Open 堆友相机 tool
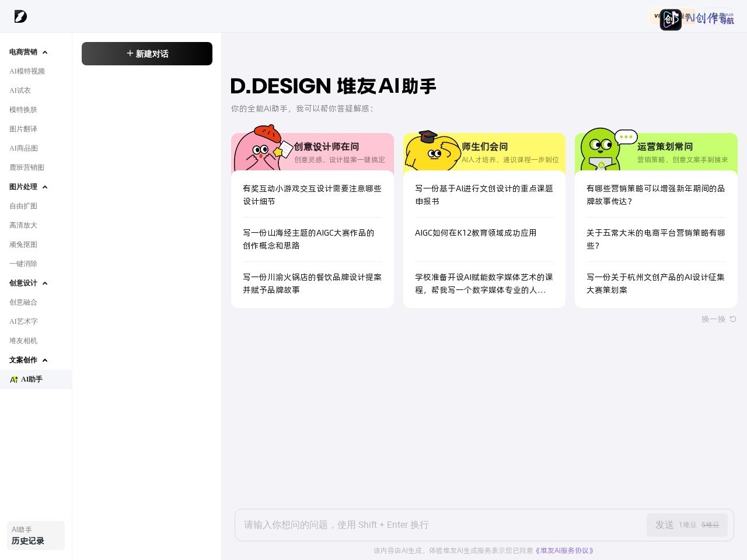747x560 pixels. pyautogui.click(x=23, y=341)
